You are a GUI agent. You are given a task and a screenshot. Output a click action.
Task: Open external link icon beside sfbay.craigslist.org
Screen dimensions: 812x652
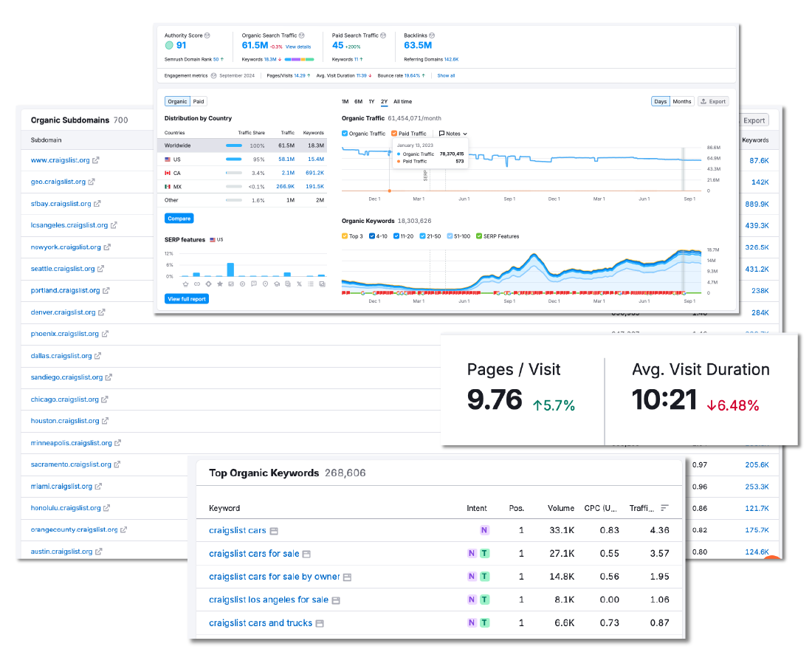(x=97, y=204)
